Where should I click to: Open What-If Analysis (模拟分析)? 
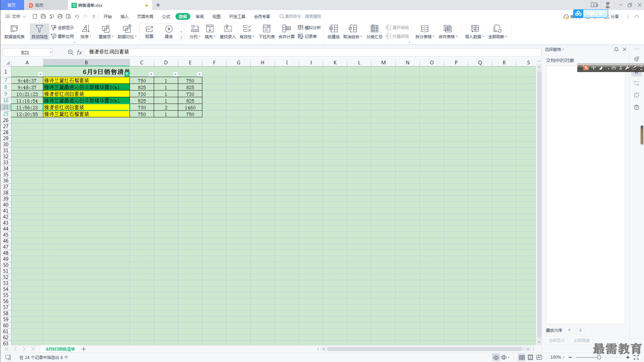click(309, 28)
